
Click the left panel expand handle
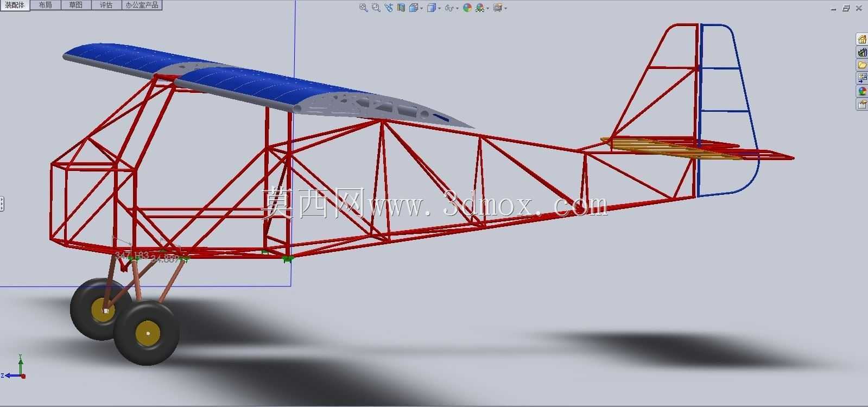coord(2,204)
